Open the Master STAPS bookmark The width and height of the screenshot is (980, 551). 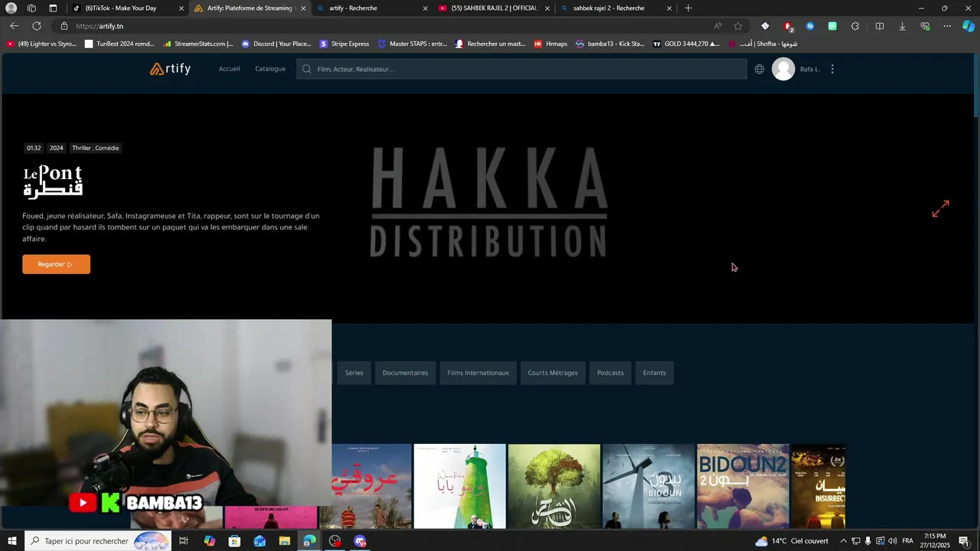pyautogui.click(x=413, y=44)
